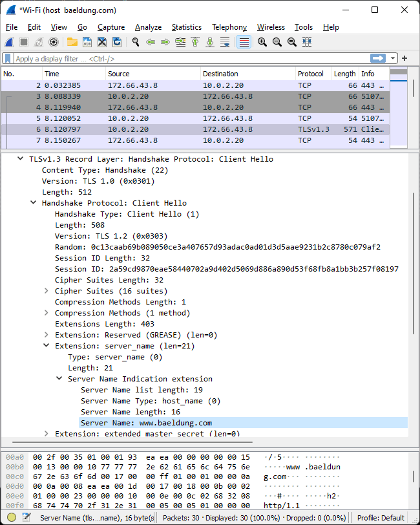Open the Statistics menu
The image size is (420, 525).
coord(186,27)
